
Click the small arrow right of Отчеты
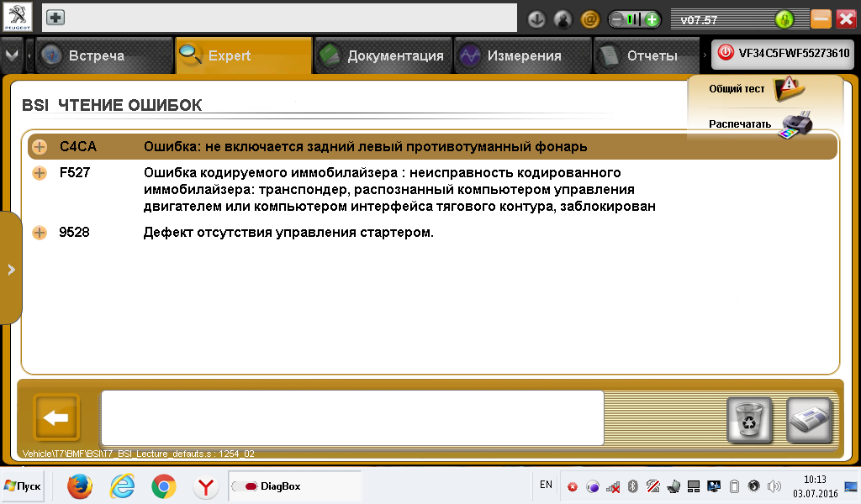coord(705,55)
